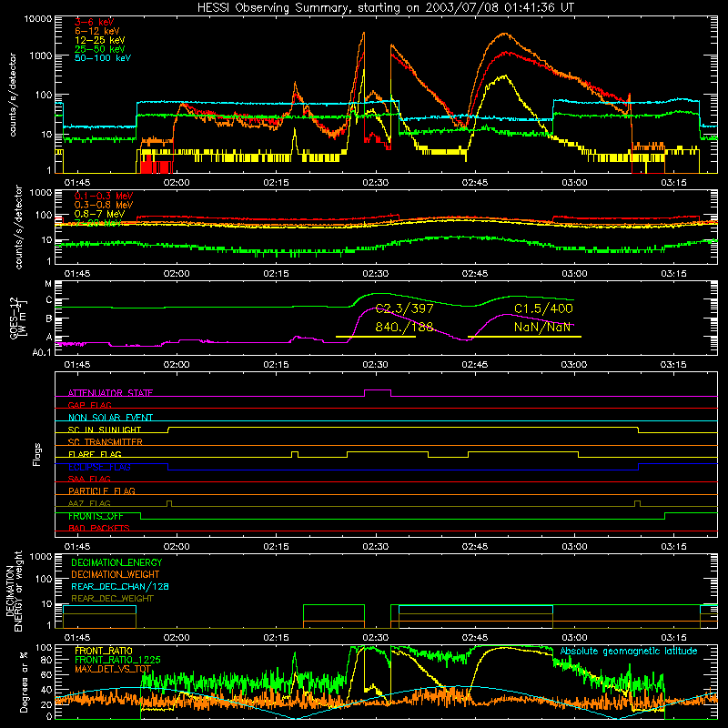The image size is (728, 728).
Task: Select the FLARE_FLAG label
Action: tap(95, 454)
